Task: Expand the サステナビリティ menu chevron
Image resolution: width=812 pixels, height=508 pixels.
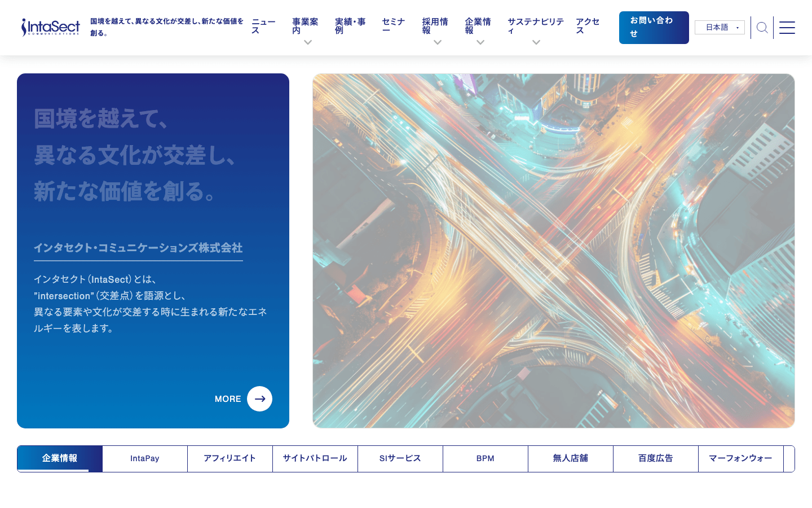Action: pos(536,42)
